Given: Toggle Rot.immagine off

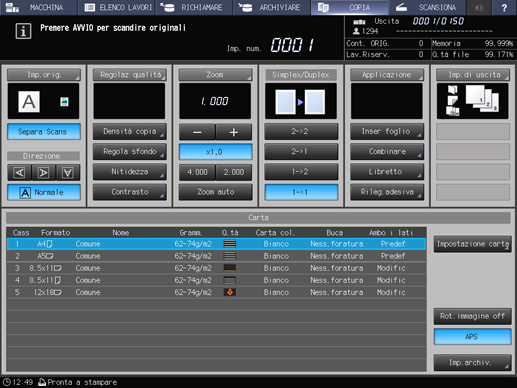Looking at the screenshot, I should click(x=473, y=316).
